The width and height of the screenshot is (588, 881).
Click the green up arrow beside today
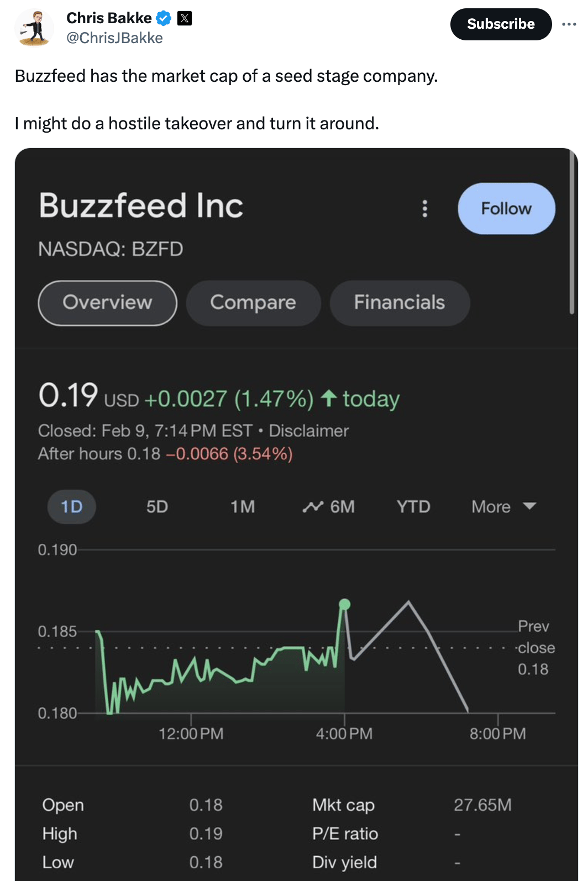tap(329, 398)
